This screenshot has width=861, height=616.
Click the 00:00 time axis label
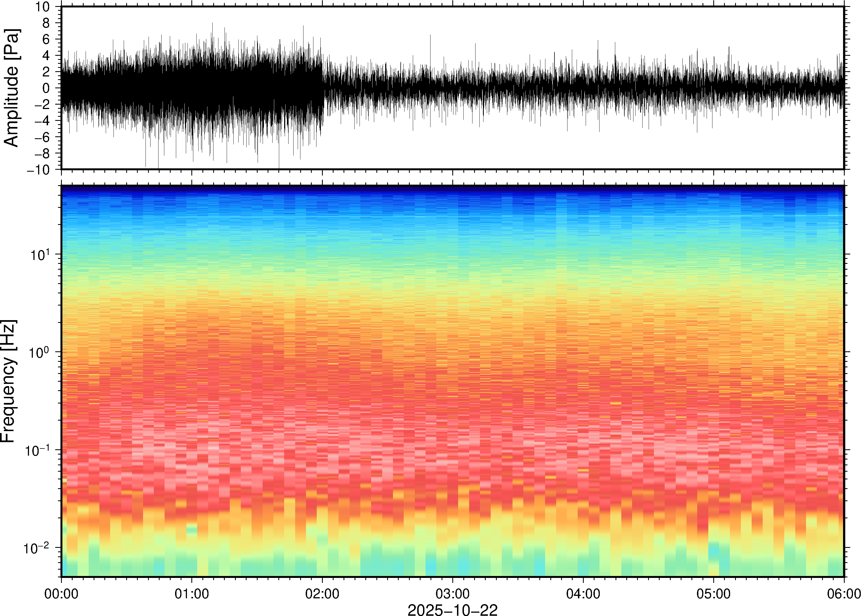(x=61, y=594)
